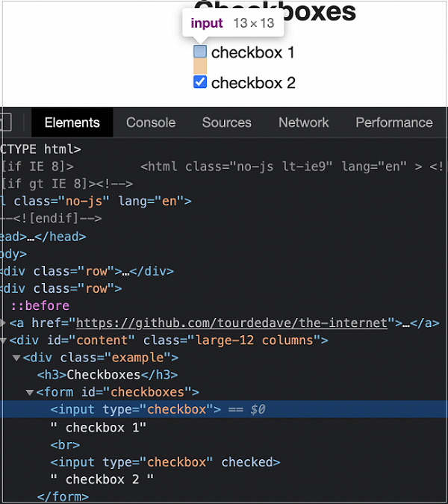Switch to the Console tab
448x504 pixels.
(151, 122)
